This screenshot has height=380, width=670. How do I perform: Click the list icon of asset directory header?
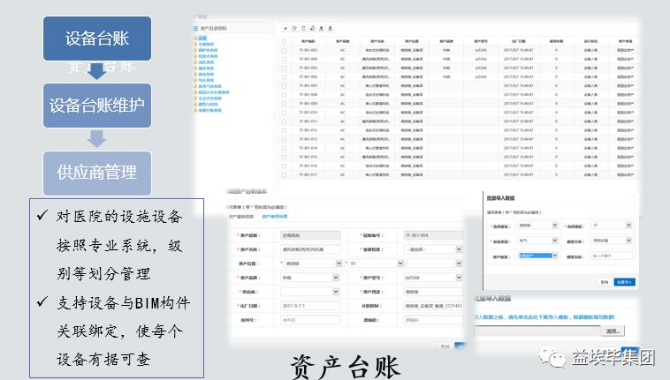coord(196,28)
